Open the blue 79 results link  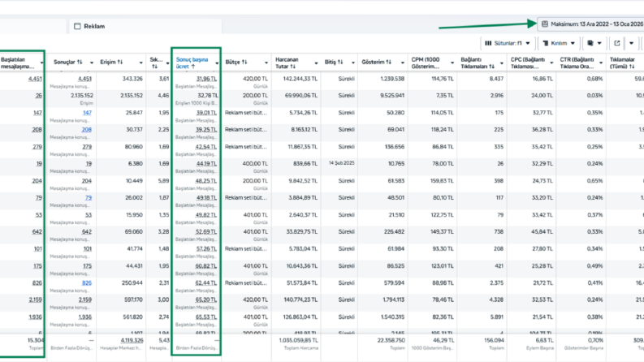coord(89,198)
